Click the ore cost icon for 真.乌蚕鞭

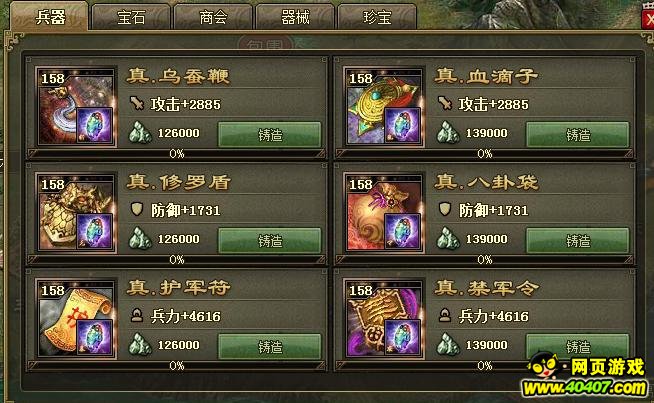140,133
